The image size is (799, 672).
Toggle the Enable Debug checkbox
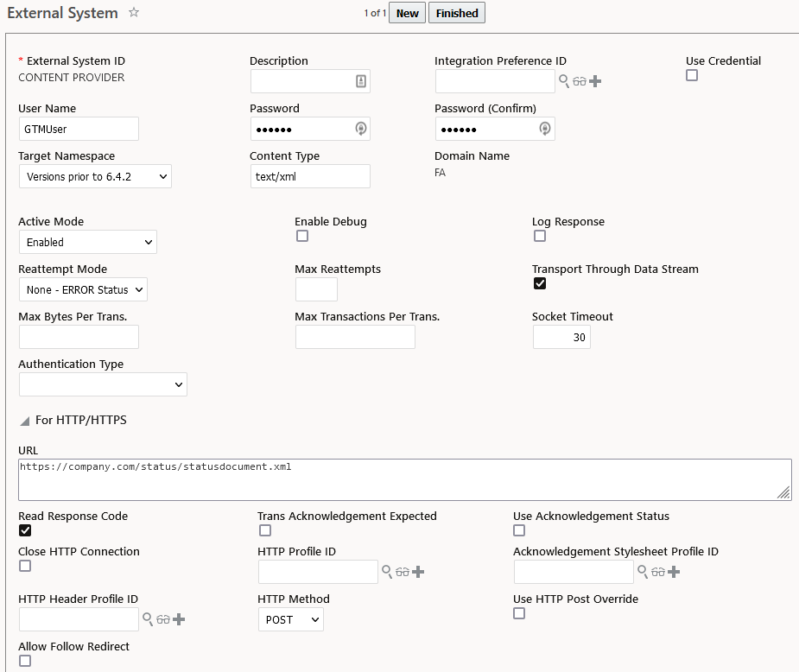click(x=302, y=236)
